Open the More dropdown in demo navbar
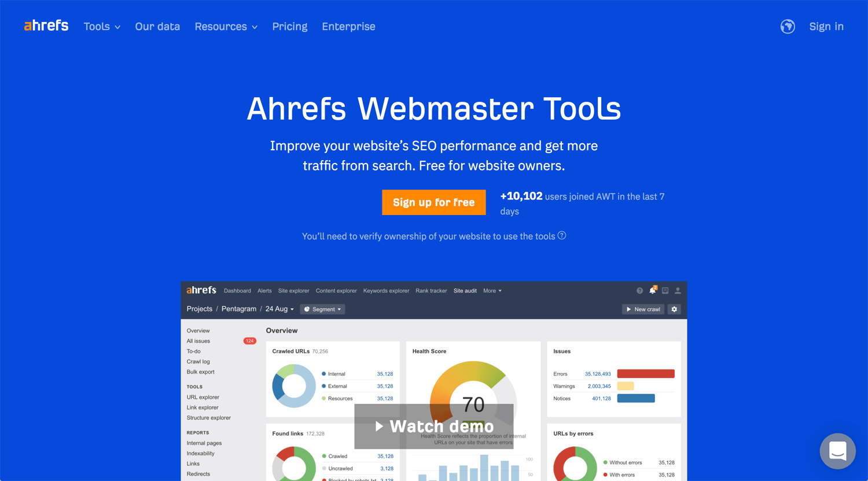 492,291
